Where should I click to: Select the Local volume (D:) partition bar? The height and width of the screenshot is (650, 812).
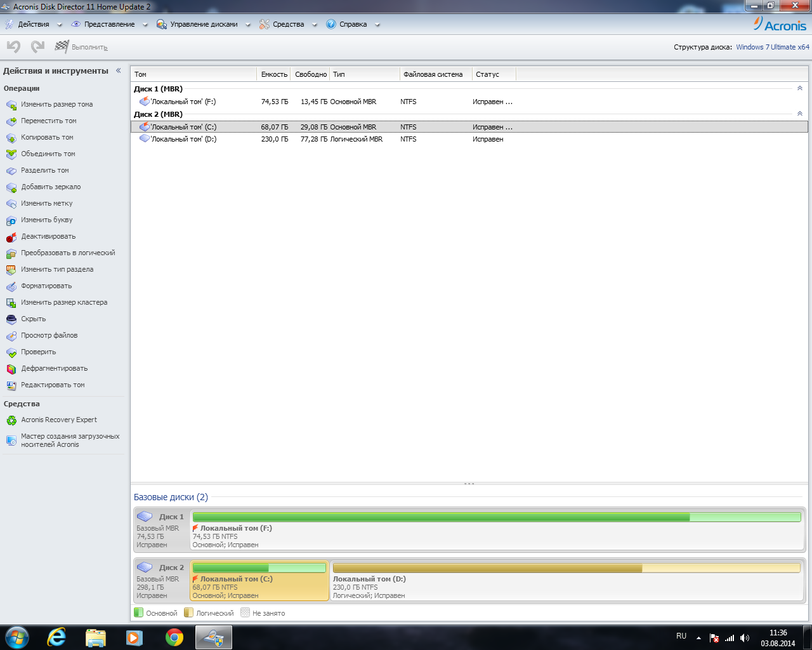(x=566, y=580)
